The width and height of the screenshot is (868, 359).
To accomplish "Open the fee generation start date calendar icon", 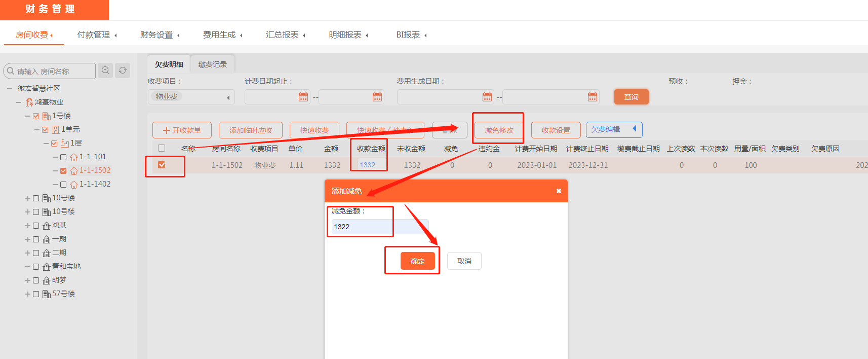I will (x=487, y=97).
